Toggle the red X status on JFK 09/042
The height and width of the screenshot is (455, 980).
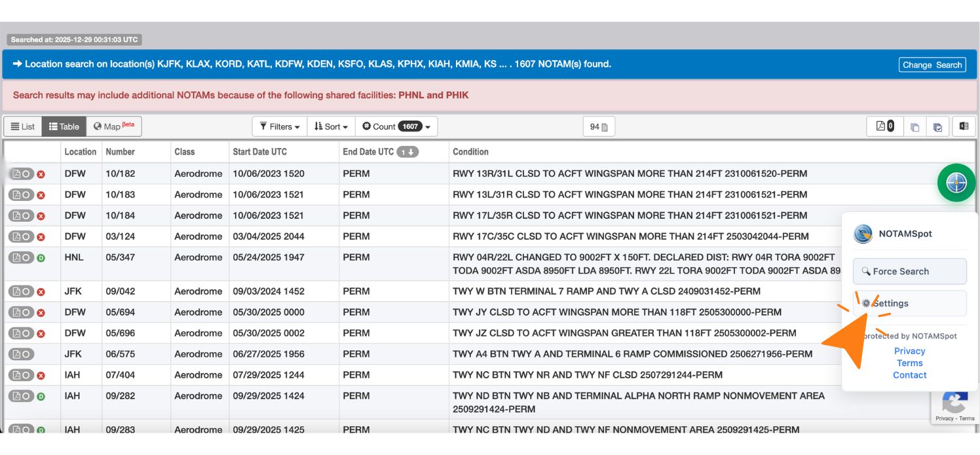click(41, 291)
